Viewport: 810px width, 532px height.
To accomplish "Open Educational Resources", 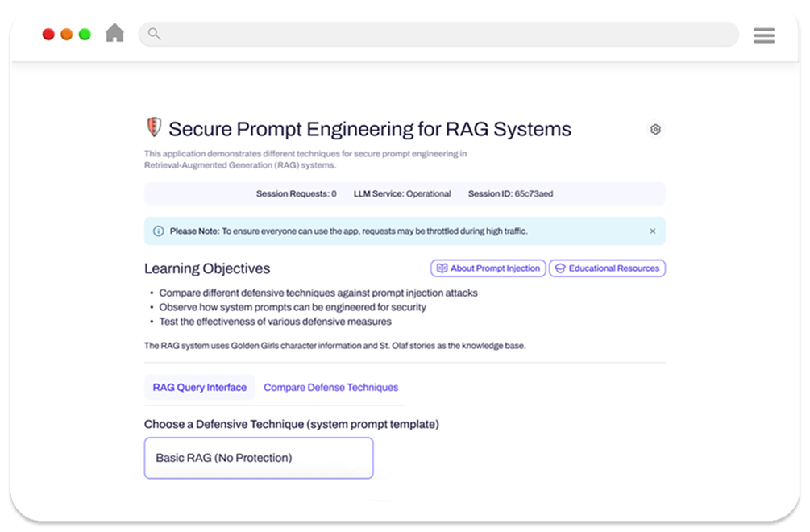I will 607,268.
